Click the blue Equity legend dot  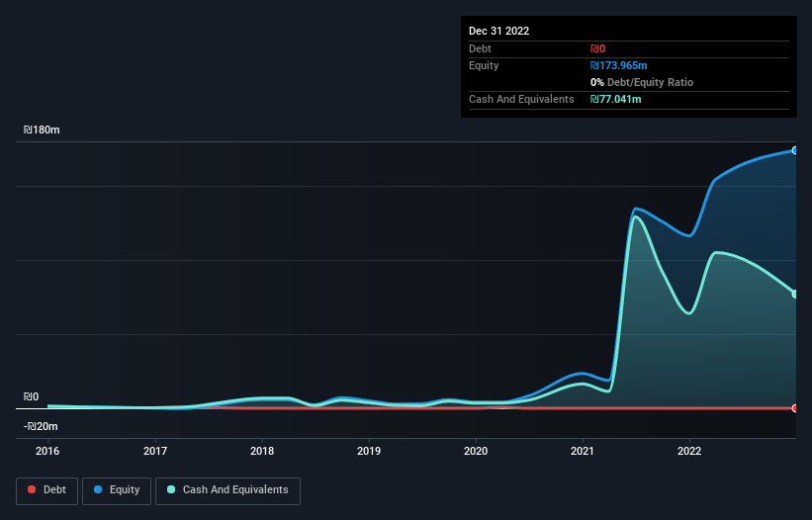coord(98,489)
